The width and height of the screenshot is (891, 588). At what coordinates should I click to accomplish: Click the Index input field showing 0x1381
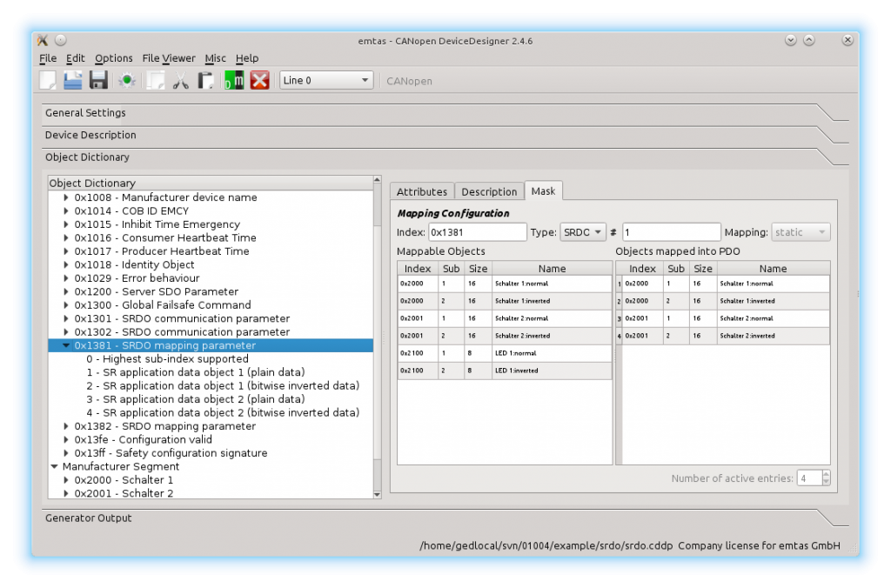[x=477, y=232]
